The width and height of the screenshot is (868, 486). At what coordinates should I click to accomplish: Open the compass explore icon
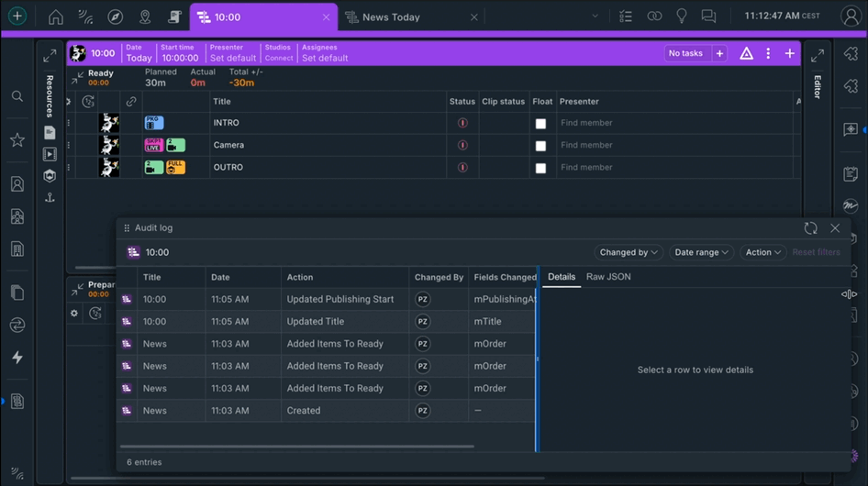click(115, 17)
